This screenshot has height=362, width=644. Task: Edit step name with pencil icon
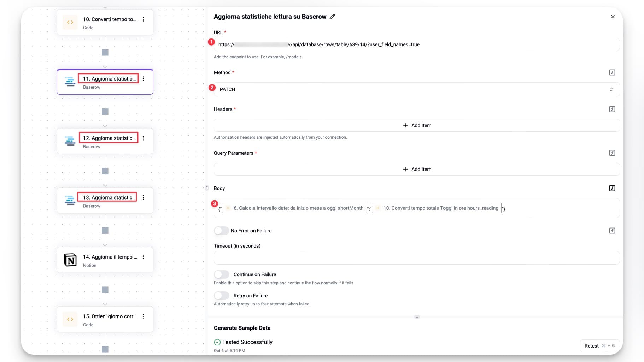pos(332,17)
